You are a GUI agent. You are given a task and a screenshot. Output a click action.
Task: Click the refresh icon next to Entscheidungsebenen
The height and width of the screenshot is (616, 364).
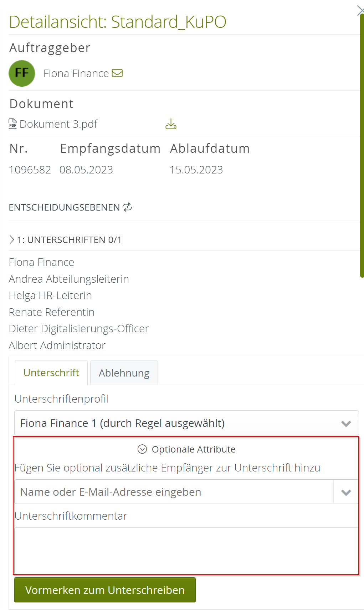pyautogui.click(x=127, y=207)
